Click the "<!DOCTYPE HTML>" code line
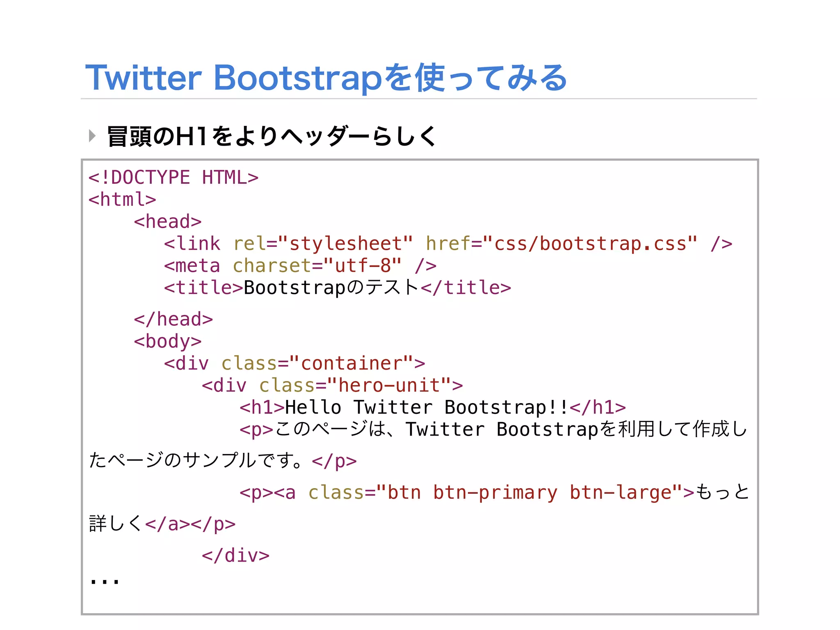Screen dimensions: 840x630 [x=173, y=178]
